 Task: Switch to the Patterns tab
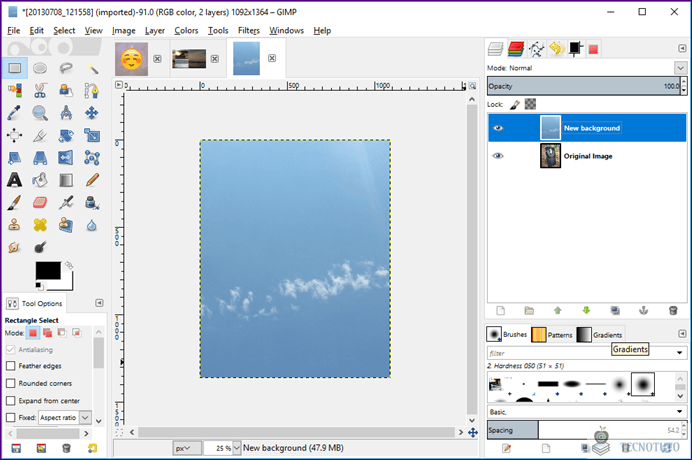click(552, 335)
